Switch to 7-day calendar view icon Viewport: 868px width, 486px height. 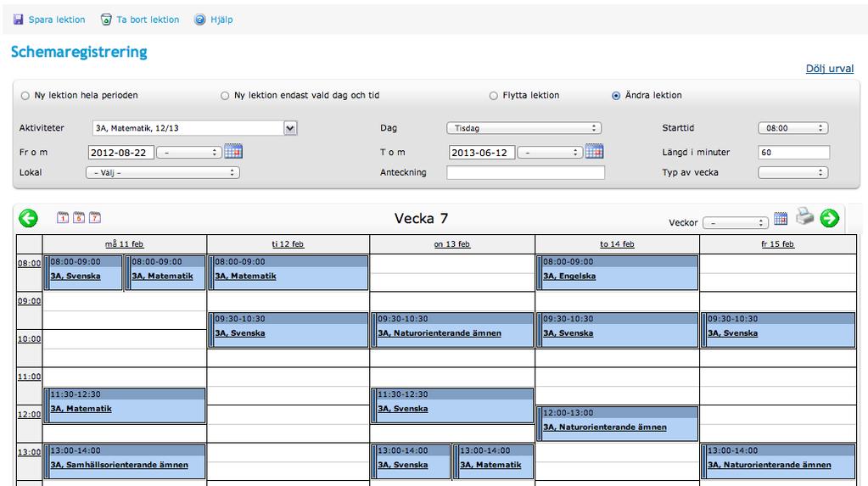95,217
